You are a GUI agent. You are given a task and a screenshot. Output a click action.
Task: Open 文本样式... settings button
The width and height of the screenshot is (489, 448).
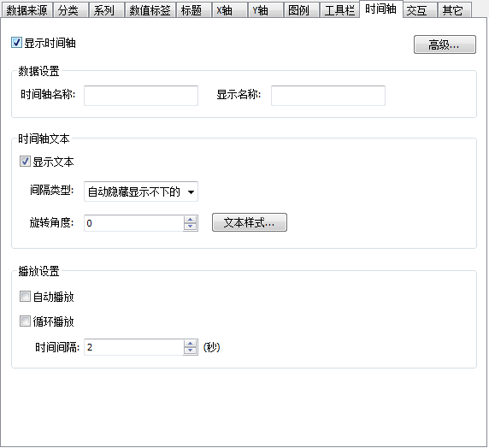click(250, 222)
